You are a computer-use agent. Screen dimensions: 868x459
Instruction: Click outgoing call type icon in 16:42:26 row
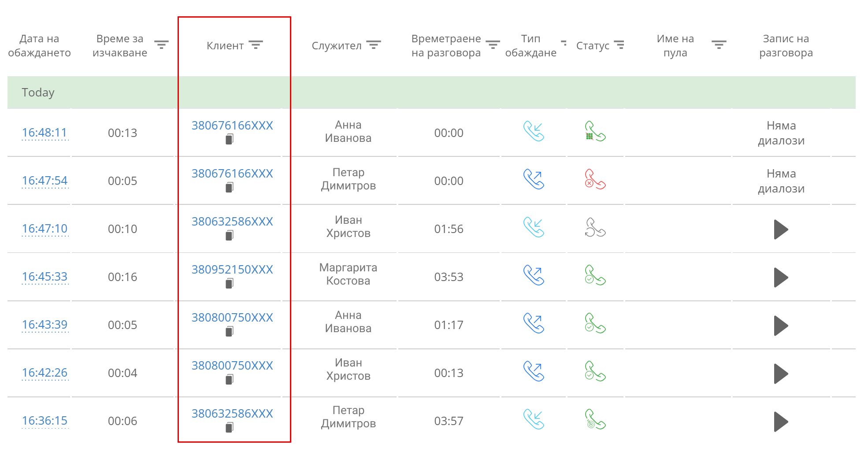pos(534,371)
